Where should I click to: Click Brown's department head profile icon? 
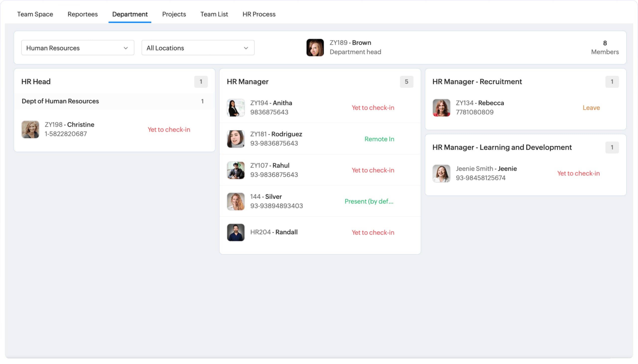315,47
